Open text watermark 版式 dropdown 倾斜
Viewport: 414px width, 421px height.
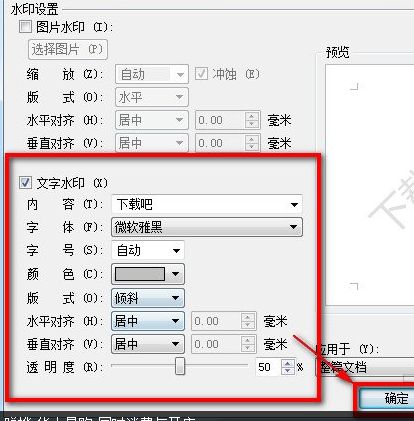148,298
